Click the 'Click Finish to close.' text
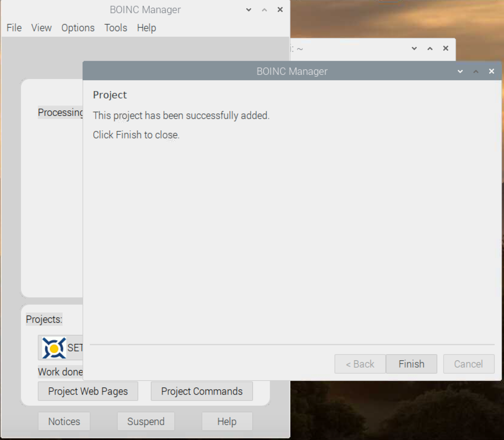 click(x=136, y=135)
